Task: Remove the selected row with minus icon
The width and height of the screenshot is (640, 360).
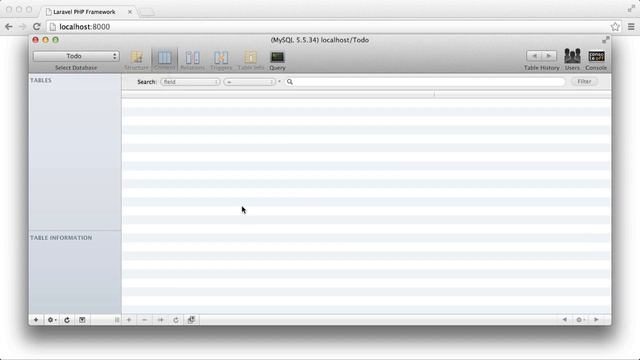Action: (x=144, y=320)
